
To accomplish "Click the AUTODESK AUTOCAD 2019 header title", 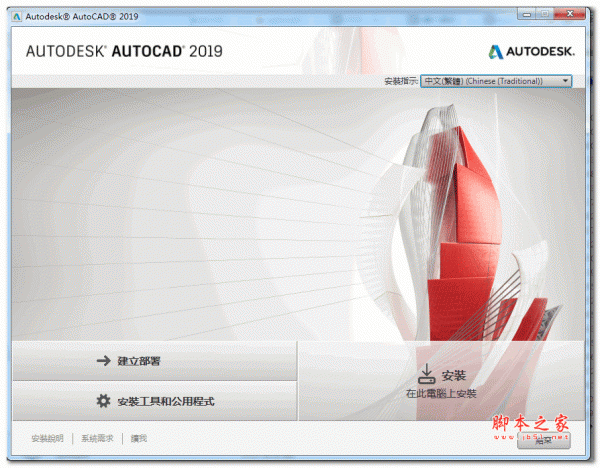I will 124,51.
